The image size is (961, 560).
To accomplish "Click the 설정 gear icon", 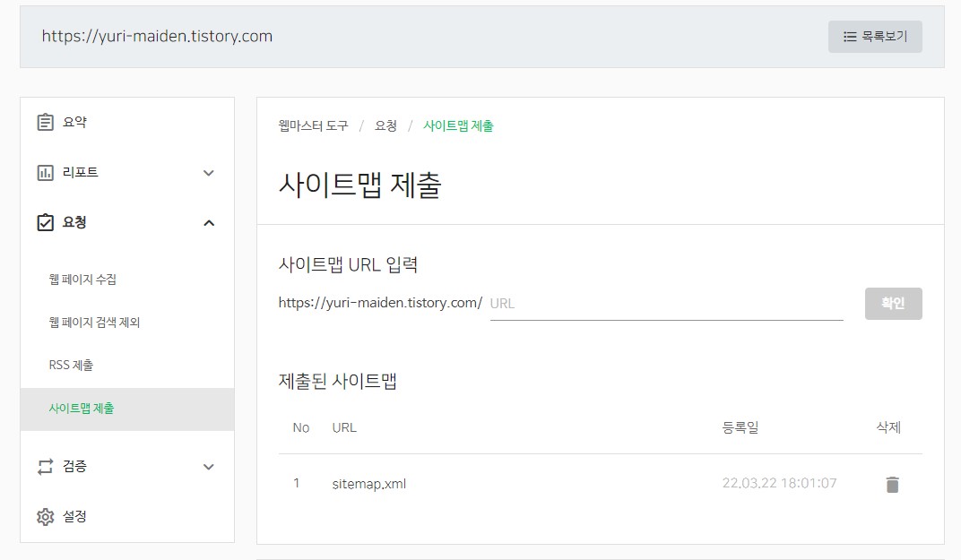I will 46,517.
